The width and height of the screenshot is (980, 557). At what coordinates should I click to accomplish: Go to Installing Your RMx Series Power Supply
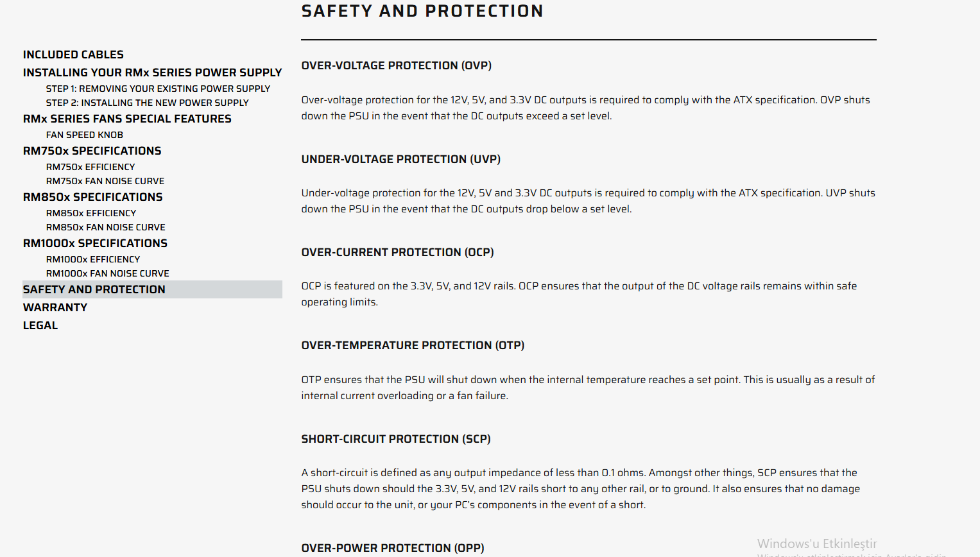152,73
